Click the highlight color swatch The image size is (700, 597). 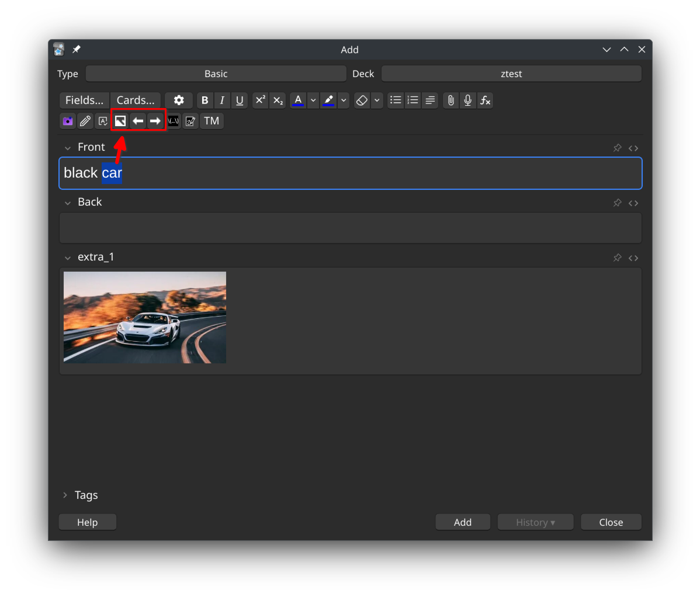(328, 100)
